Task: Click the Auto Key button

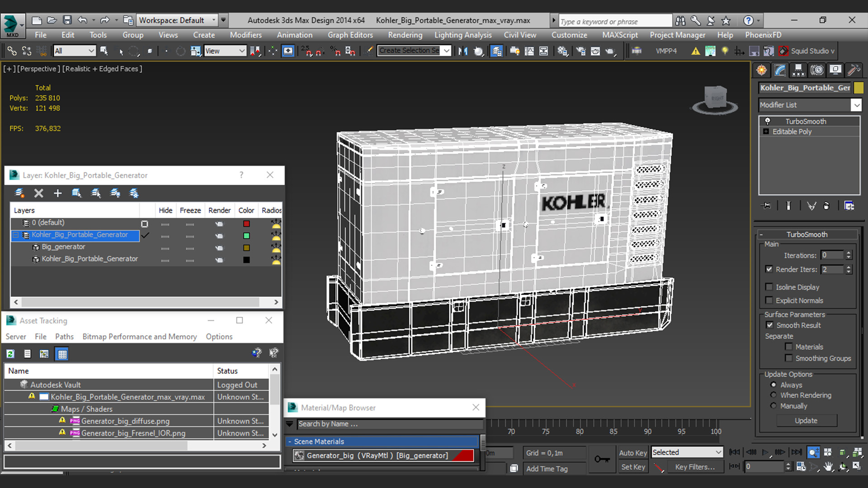Action: click(x=632, y=453)
